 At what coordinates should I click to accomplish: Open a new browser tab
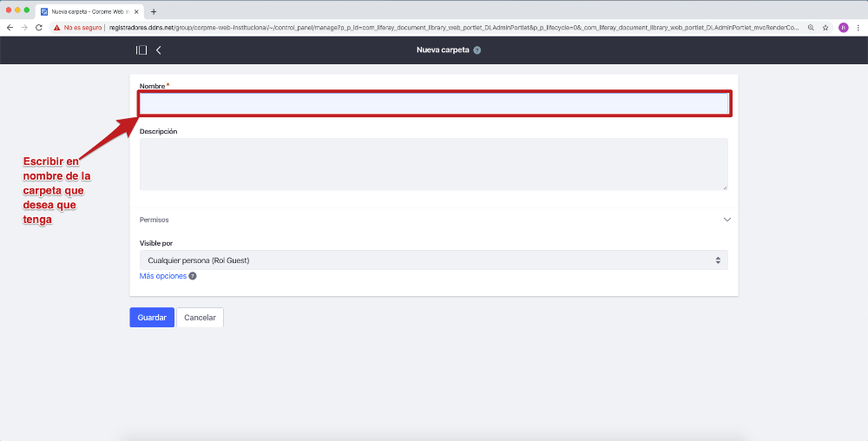point(154,11)
